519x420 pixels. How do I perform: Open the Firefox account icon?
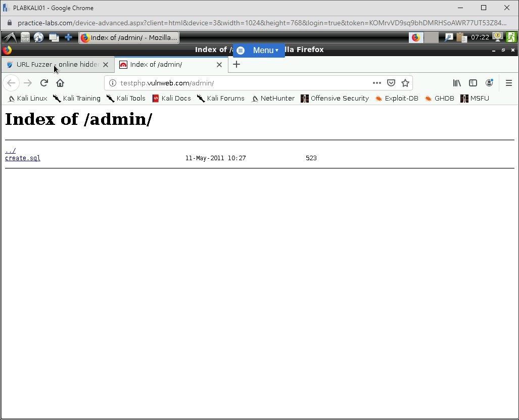(489, 83)
